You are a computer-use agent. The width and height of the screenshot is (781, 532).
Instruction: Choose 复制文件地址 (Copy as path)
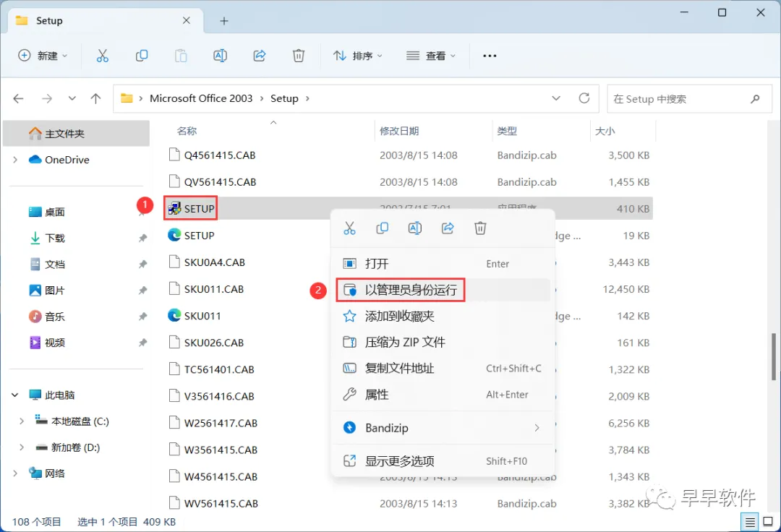pyautogui.click(x=443, y=368)
